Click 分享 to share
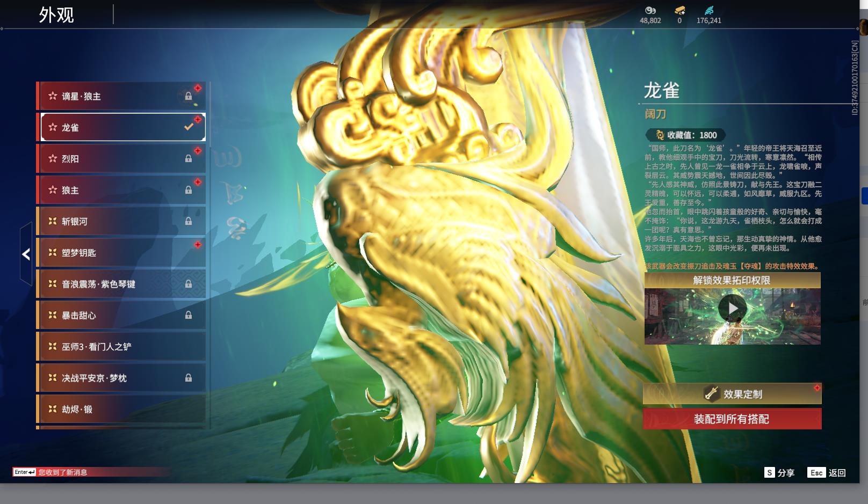868x504 pixels. [786, 473]
